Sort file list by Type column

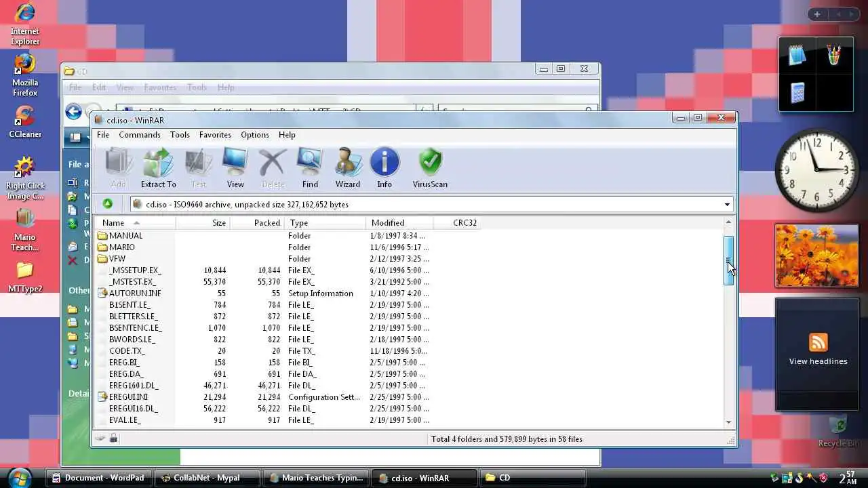(x=325, y=223)
